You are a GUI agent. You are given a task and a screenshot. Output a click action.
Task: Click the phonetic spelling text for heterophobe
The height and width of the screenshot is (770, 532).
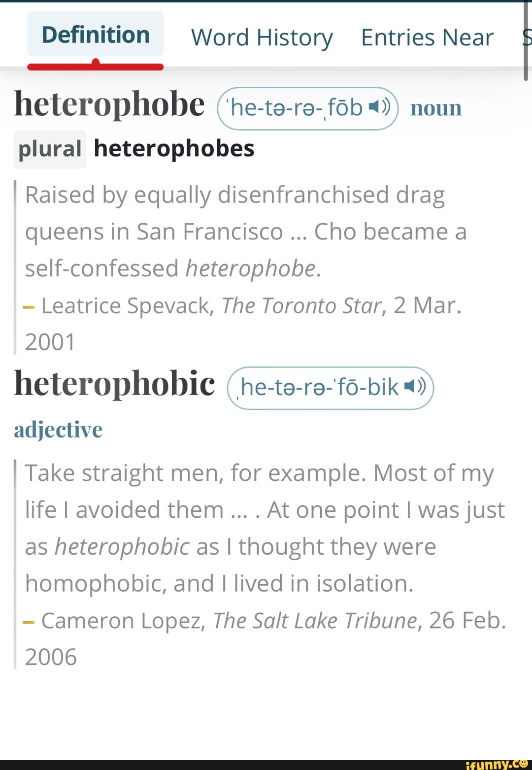pos(296,108)
